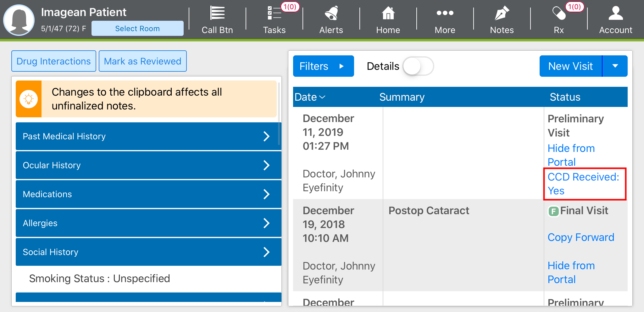Expand the Medications section
Viewport: 644px width, 312px height.
(148, 194)
